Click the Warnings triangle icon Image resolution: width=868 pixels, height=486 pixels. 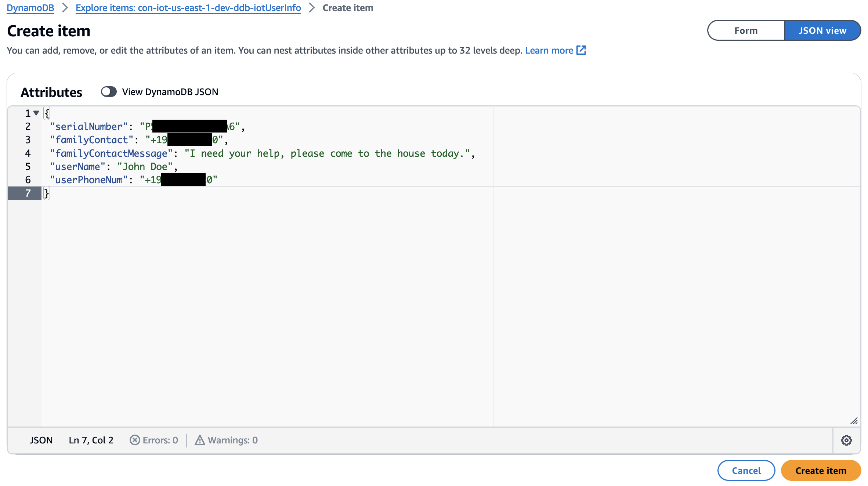tap(200, 440)
